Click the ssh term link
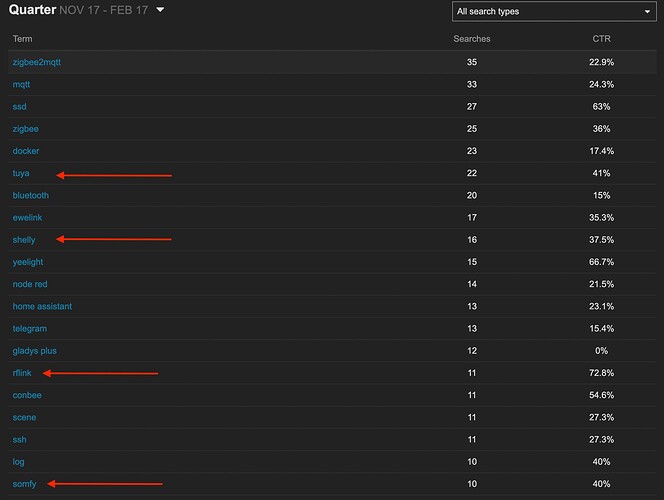The width and height of the screenshot is (664, 500). pos(19,439)
